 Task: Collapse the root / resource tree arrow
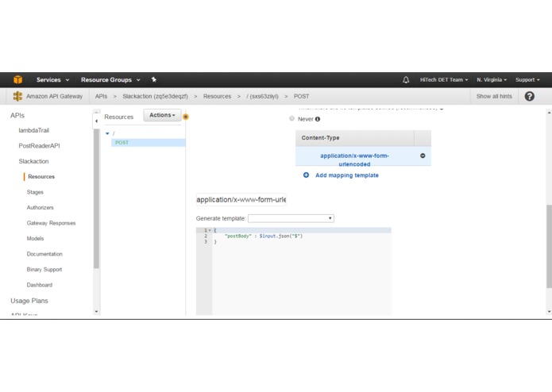(107, 133)
